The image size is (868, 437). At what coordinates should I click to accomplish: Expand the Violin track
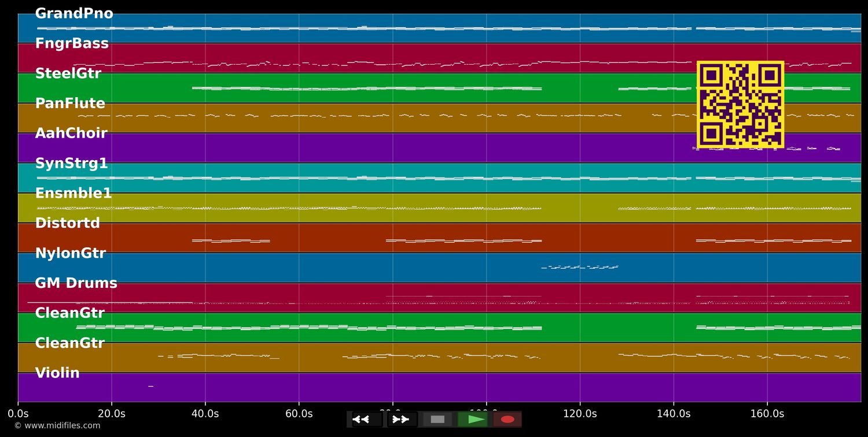57,372
